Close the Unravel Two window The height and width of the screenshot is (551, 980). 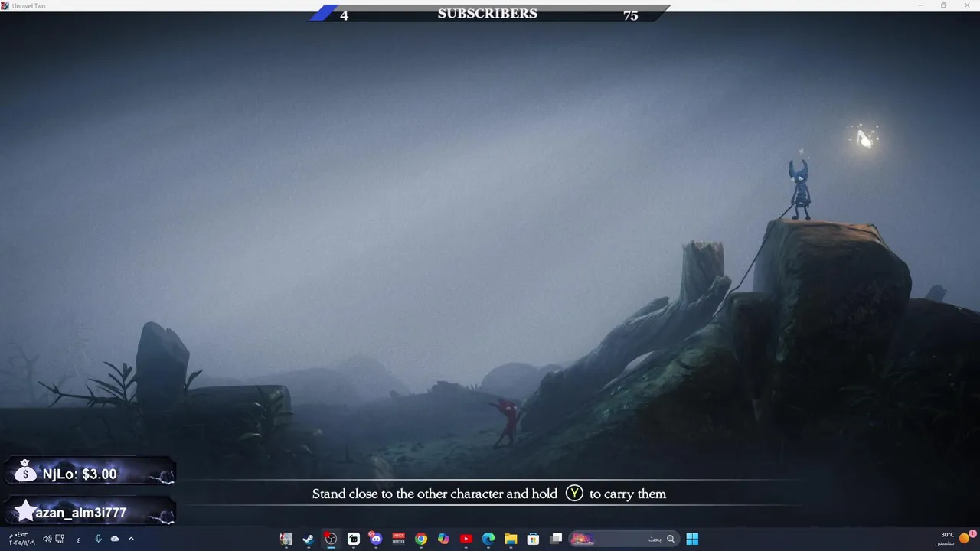click(x=966, y=5)
